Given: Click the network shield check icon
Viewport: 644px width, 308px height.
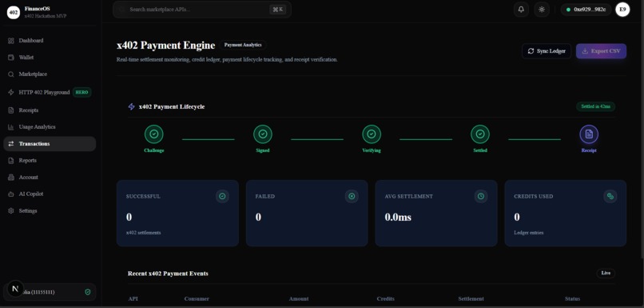Looking at the screenshot, I should tap(87, 292).
